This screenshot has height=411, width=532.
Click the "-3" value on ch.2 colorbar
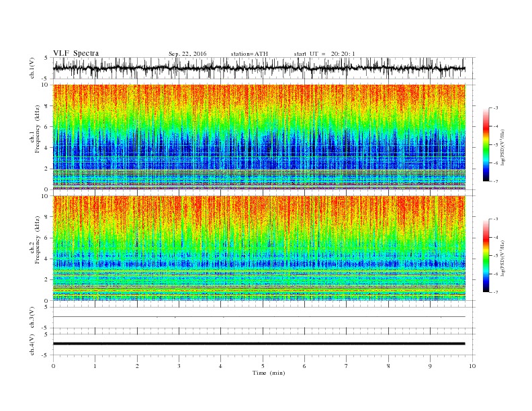[x=495, y=219]
